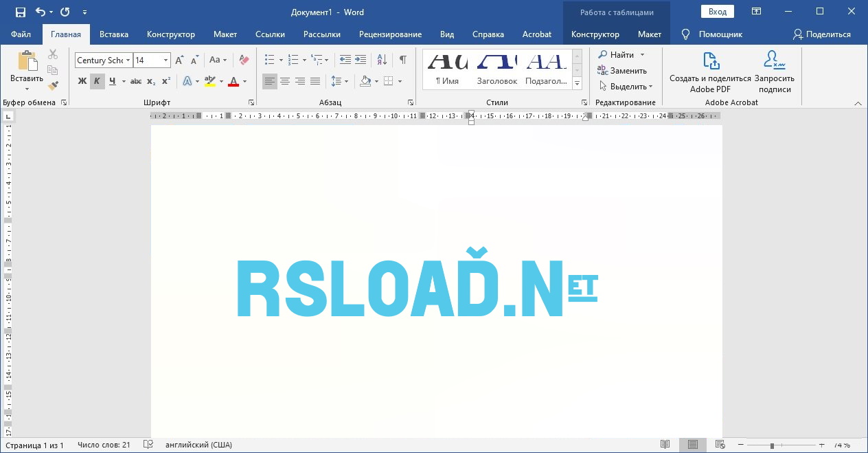Justify the paragraph text
Screen dimensions: 868x453
[x=315, y=81]
